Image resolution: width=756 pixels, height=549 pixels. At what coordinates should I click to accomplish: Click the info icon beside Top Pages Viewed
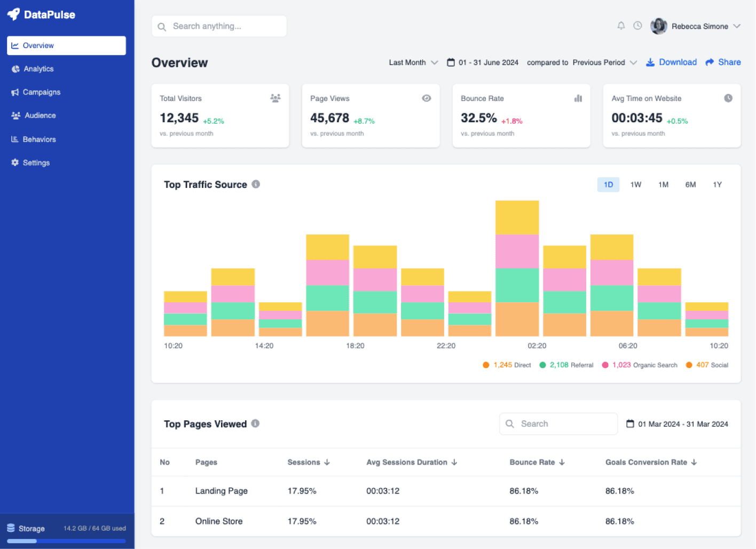pos(255,423)
